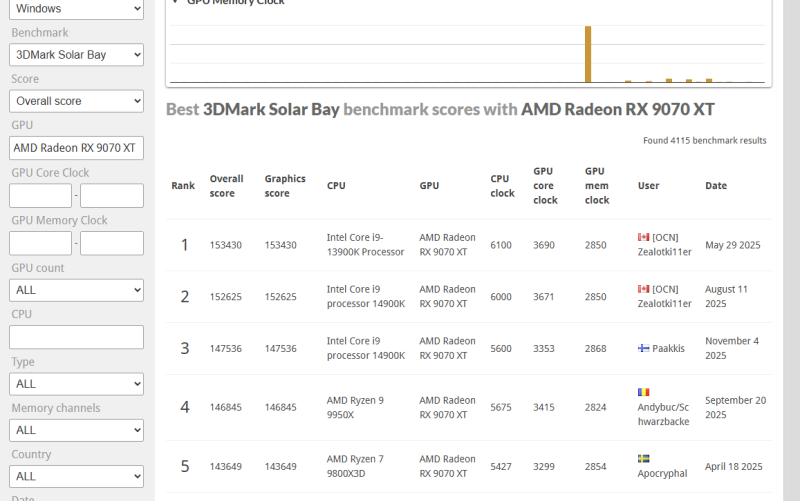Click into the empty CPU filter field

click(x=76, y=337)
